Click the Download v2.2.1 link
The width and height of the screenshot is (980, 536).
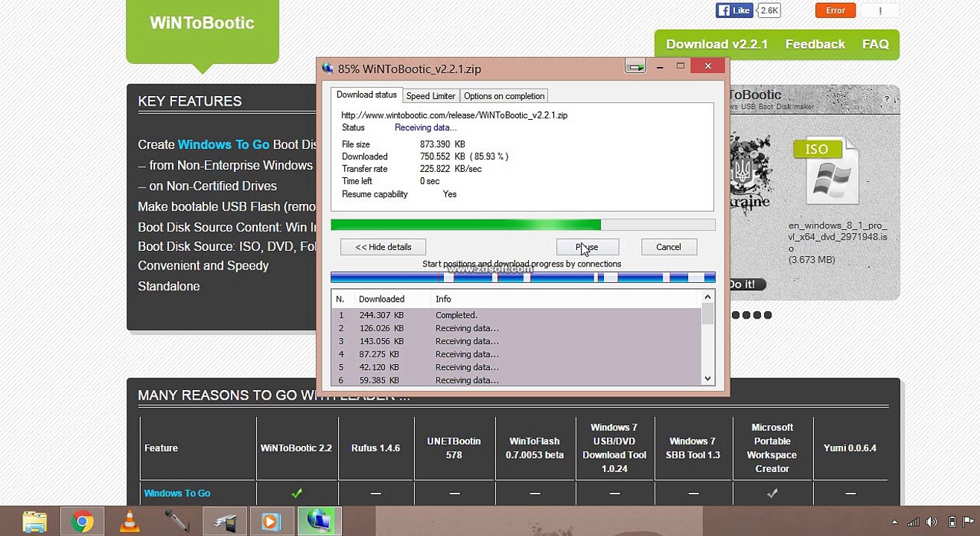tap(716, 45)
